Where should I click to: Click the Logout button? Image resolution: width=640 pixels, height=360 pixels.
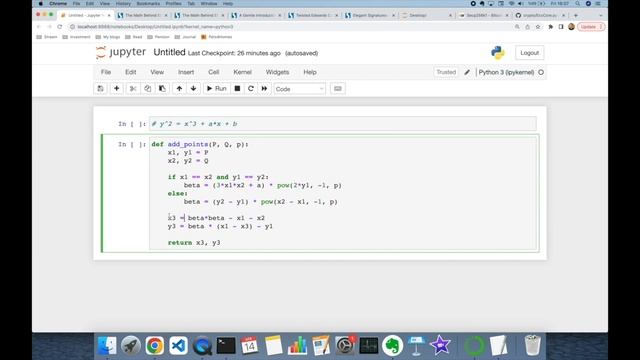coord(529,53)
